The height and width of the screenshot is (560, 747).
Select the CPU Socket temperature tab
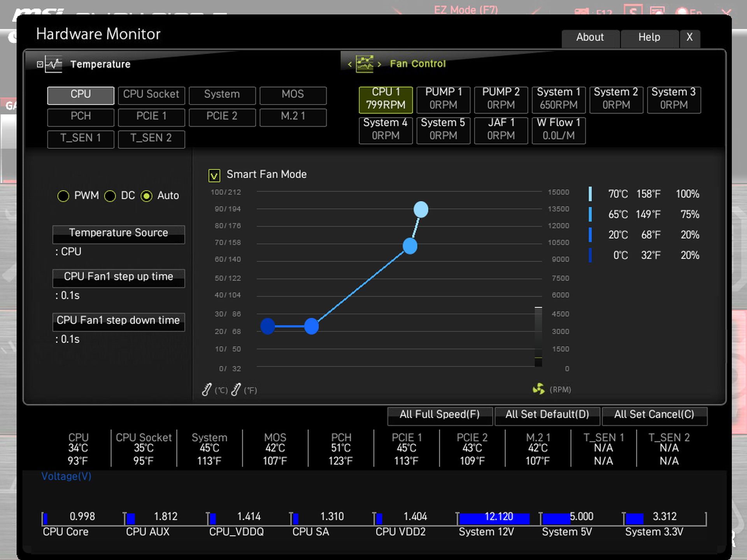(151, 95)
